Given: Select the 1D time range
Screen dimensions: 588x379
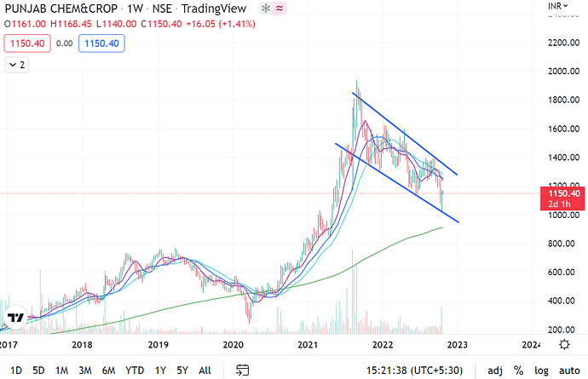Looking at the screenshot, I should (15, 370).
